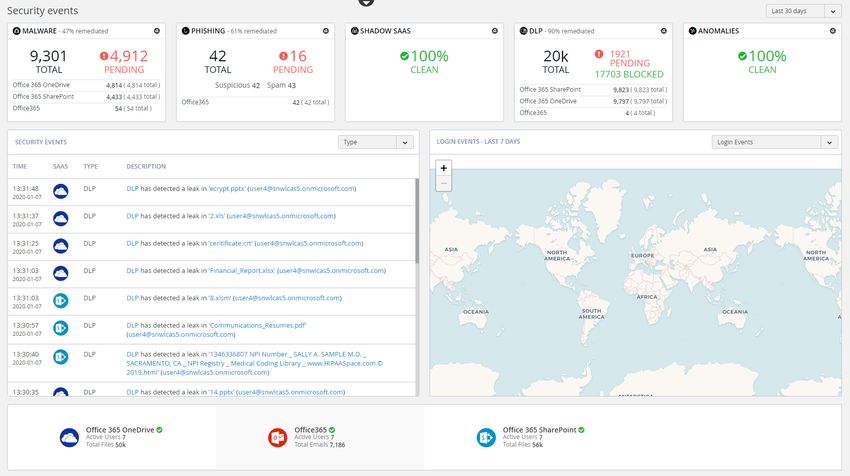850x476 pixels.
Task: Click Total Emails 7,186 under Office365
Action: [x=320, y=445]
